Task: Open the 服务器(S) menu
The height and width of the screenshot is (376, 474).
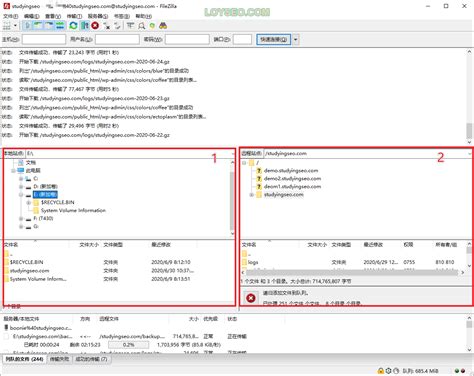Action: 98,16
